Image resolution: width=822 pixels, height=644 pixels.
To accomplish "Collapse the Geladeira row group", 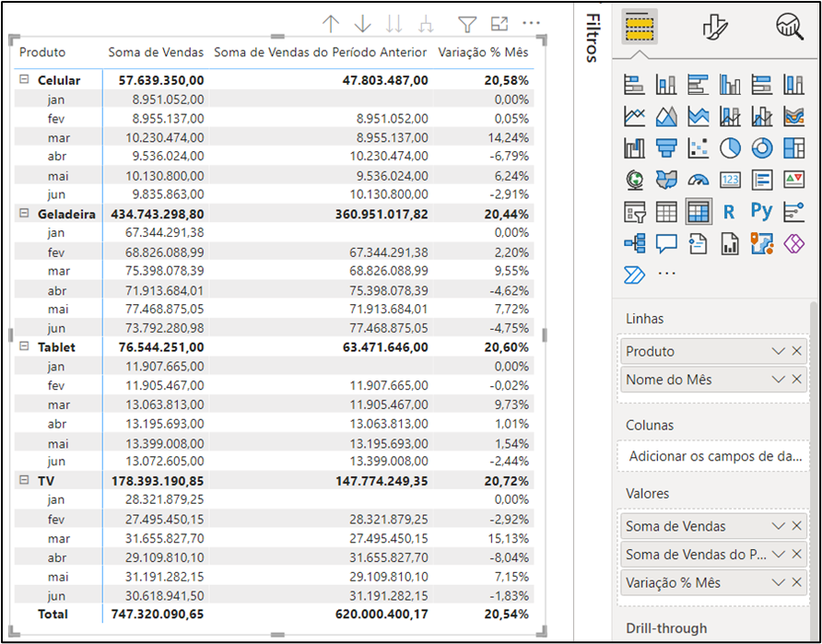I will click(x=23, y=213).
